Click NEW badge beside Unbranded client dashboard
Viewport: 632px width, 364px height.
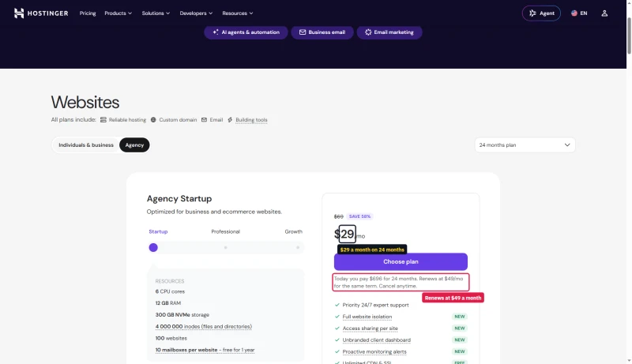460,340
